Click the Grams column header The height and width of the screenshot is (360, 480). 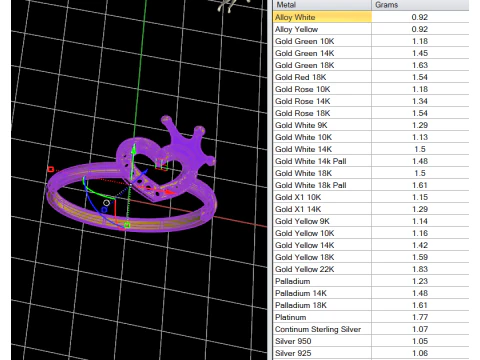(420, 5)
